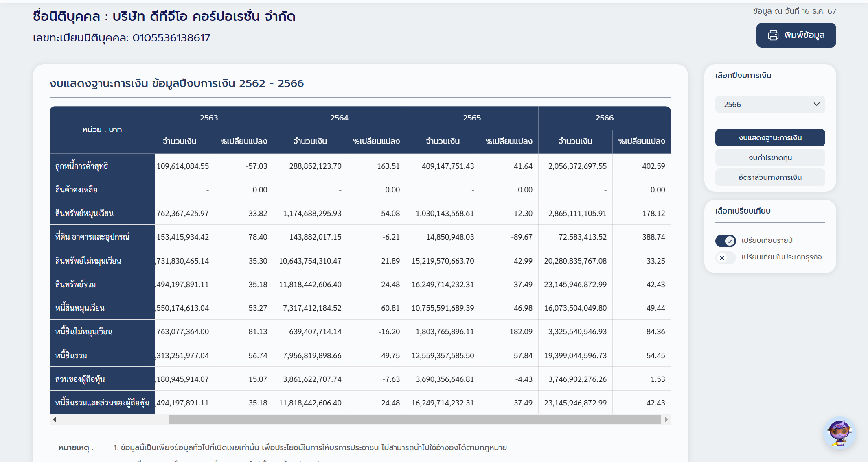Open อัตราส่วนทางการเงิน tab
This screenshot has height=462, width=868.
click(x=769, y=177)
